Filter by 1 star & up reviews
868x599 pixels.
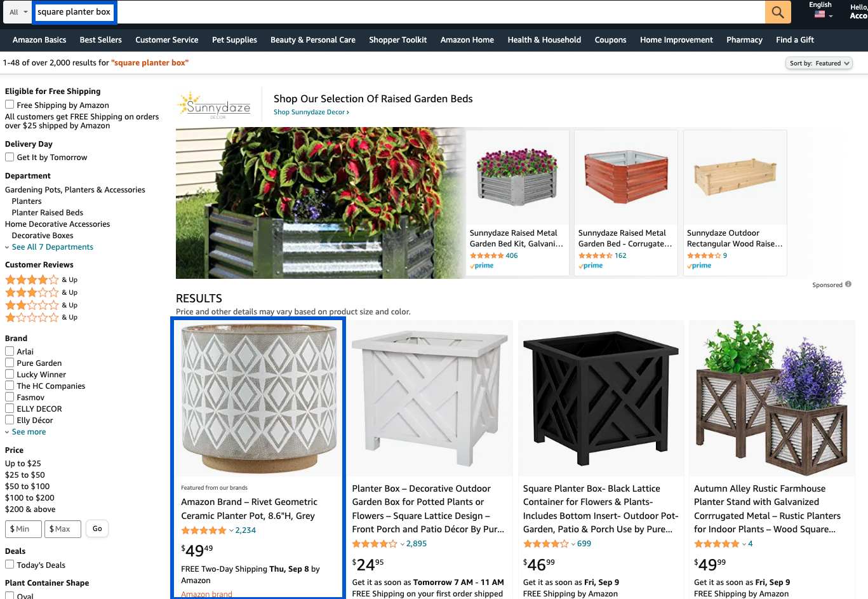(41, 317)
